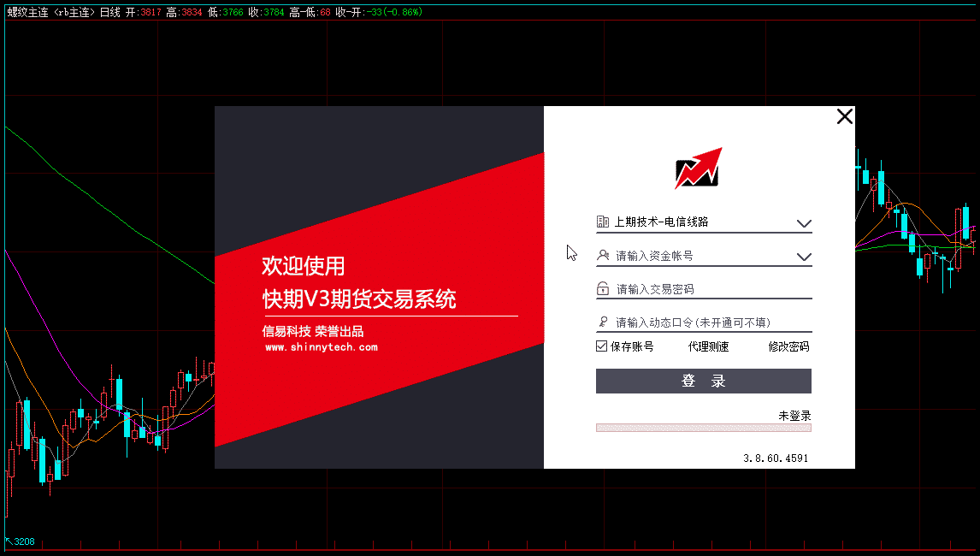The width and height of the screenshot is (980, 556).
Task: Click the red arrow Shinny logo
Action: (698, 169)
